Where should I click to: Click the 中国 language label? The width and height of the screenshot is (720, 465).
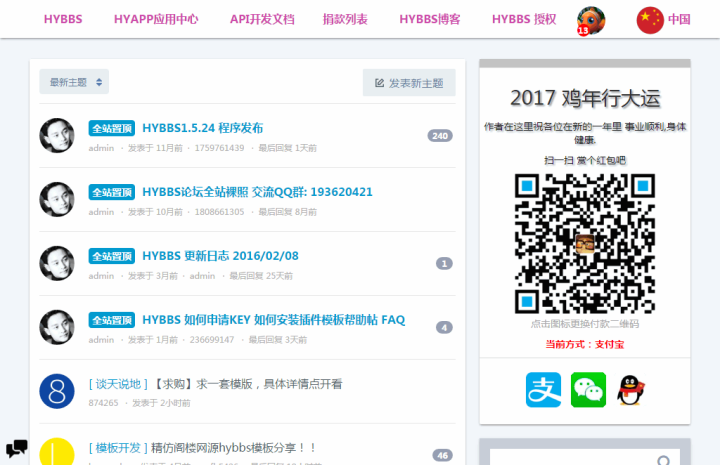pos(679,19)
